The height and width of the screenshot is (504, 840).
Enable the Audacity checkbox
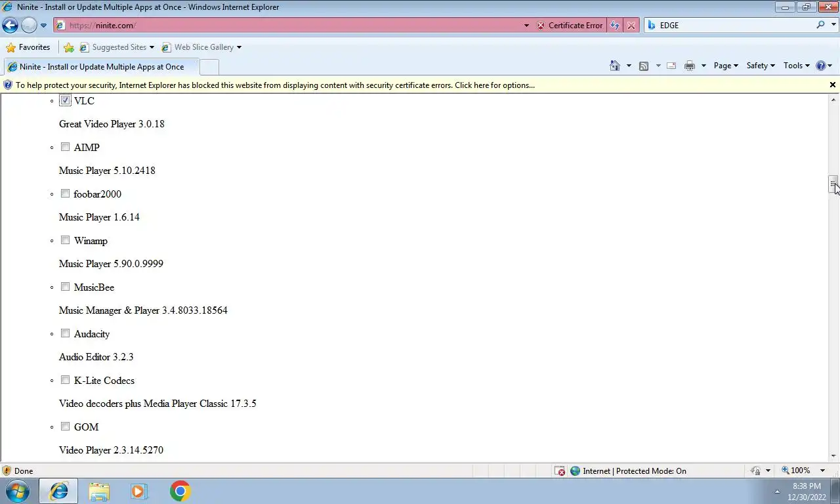coord(65,333)
